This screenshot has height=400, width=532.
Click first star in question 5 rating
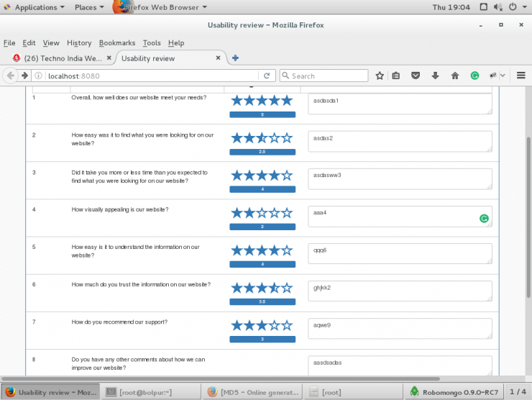pos(237,250)
